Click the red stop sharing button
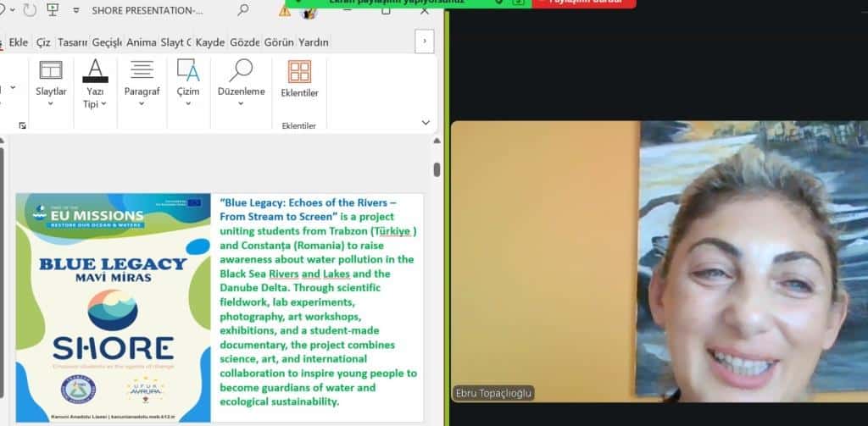The width and height of the screenshot is (868, 426). pos(584,3)
